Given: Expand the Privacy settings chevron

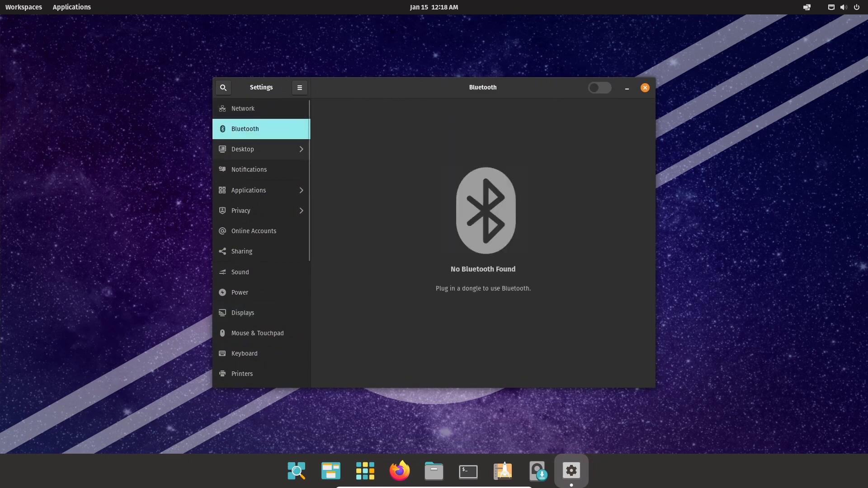Looking at the screenshot, I should point(301,211).
